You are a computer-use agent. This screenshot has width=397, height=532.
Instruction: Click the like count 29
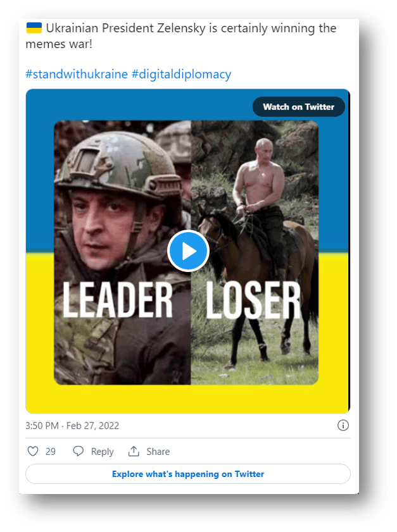51,452
